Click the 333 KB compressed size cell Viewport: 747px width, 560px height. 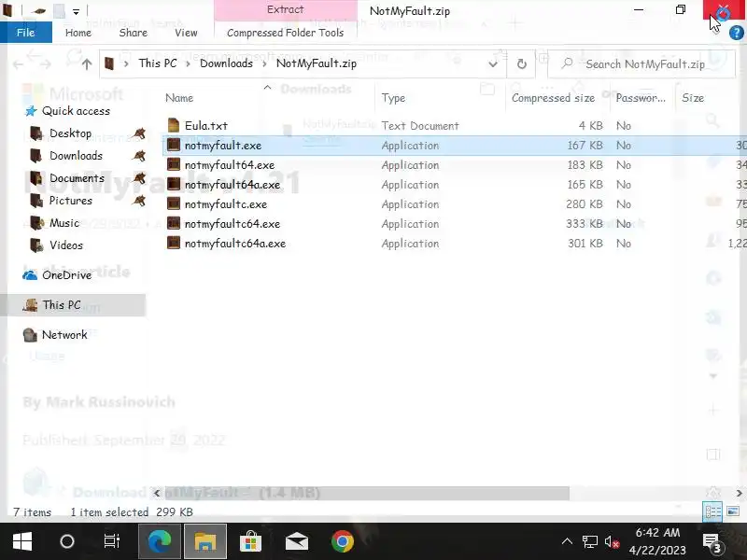[x=585, y=224]
